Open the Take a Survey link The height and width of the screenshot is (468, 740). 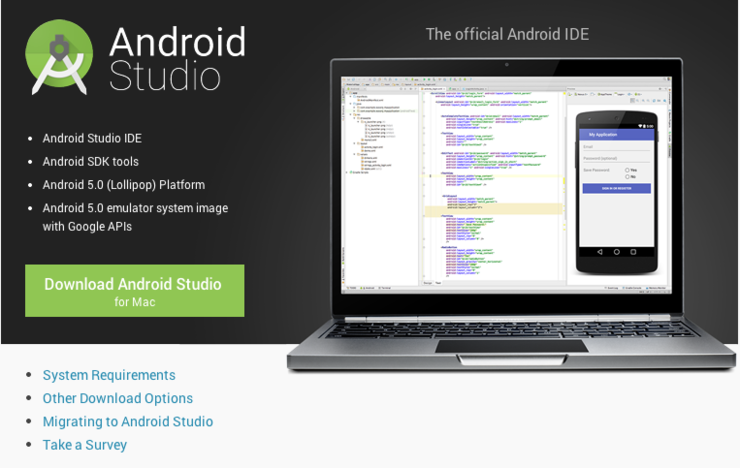(x=84, y=445)
